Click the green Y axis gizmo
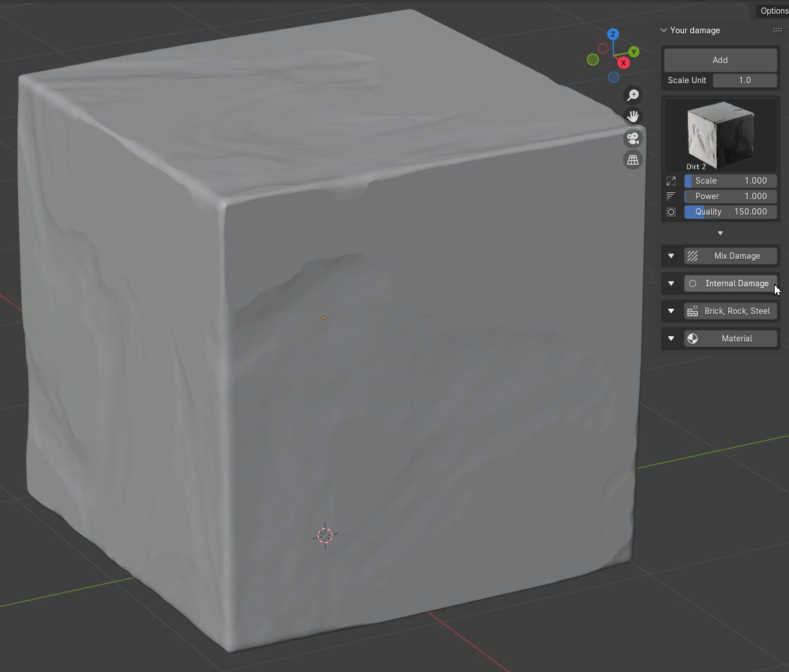This screenshot has height=672, width=789. point(633,52)
